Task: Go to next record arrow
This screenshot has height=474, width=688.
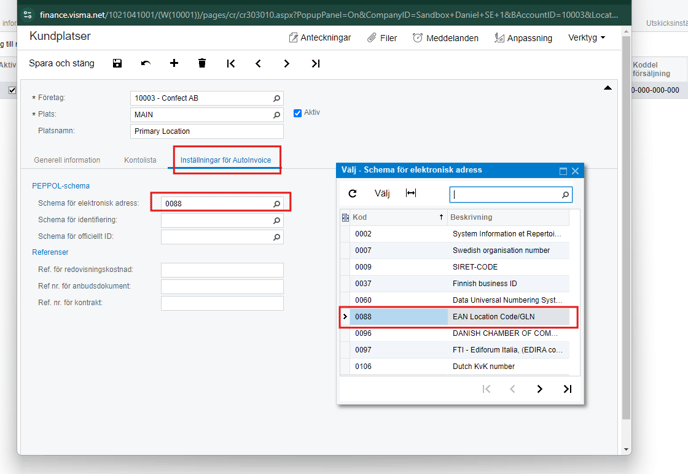Action: [x=287, y=64]
